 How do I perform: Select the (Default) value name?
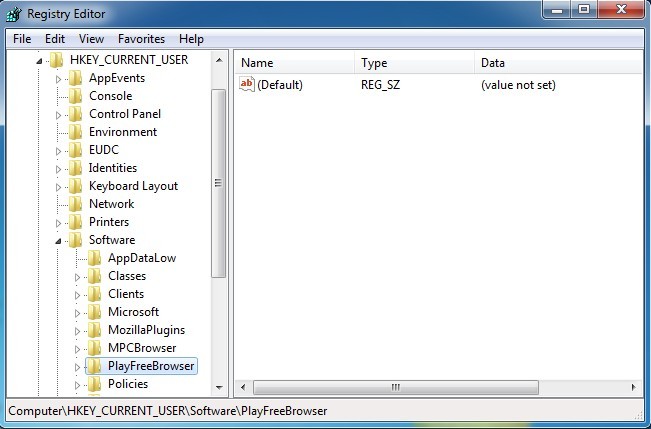[280, 85]
